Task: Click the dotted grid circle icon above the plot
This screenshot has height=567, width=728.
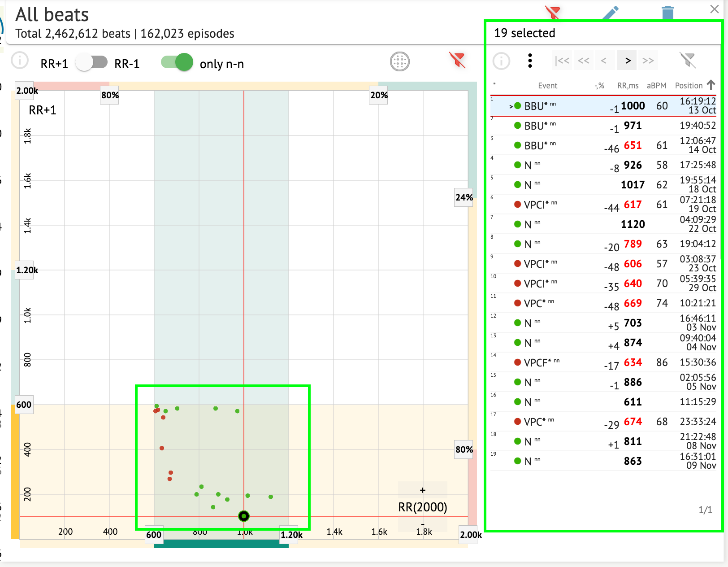Action: pyautogui.click(x=400, y=61)
